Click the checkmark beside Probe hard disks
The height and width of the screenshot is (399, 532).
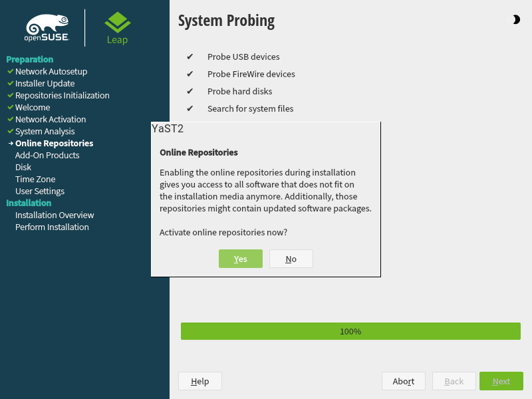click(191, 91)
